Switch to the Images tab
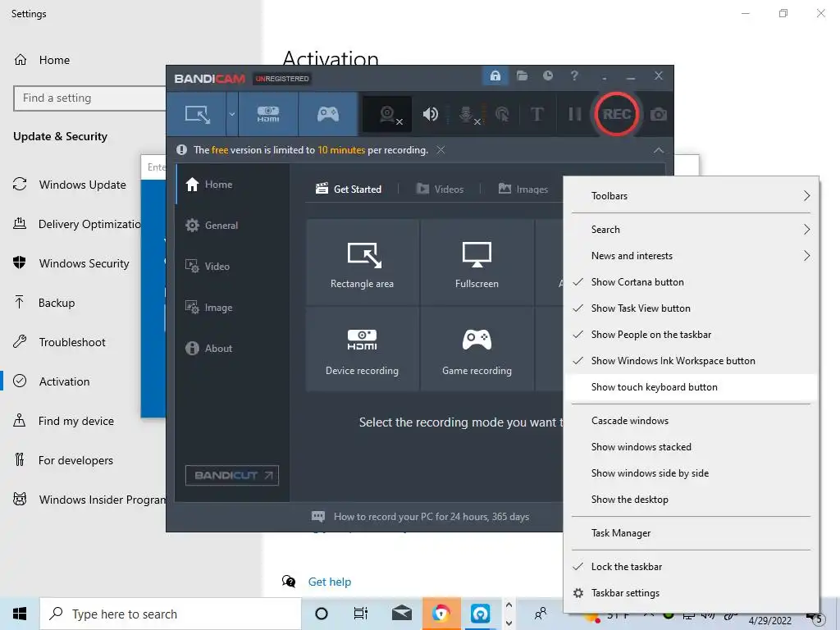 click(523, 189)
